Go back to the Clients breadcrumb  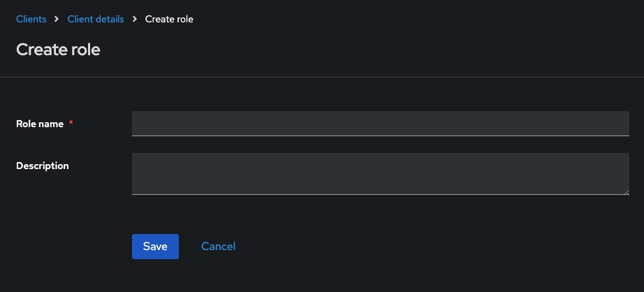click(x=31, y=20)
